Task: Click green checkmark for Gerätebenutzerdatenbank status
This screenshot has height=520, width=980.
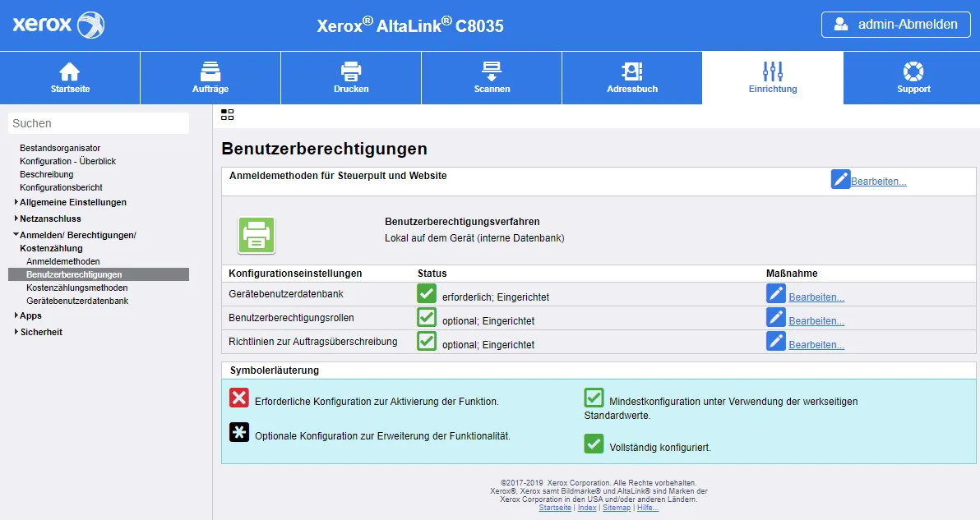Action: (427, 294)
